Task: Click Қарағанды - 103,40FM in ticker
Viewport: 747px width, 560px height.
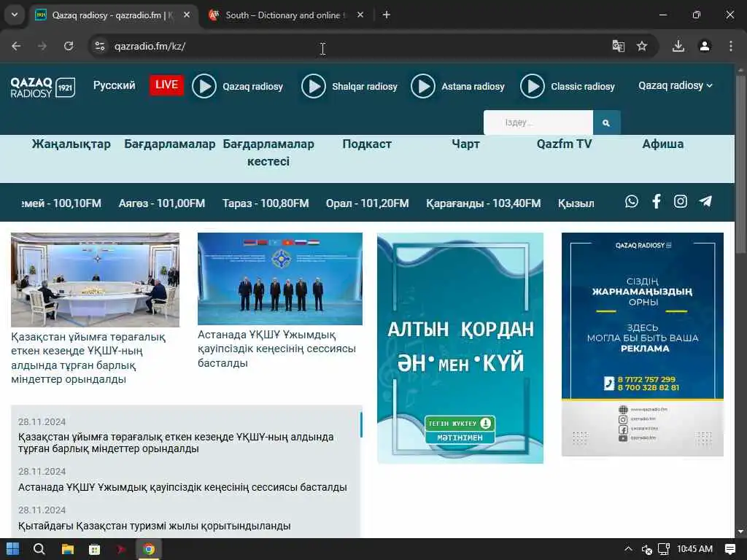Action: (483, 203)
